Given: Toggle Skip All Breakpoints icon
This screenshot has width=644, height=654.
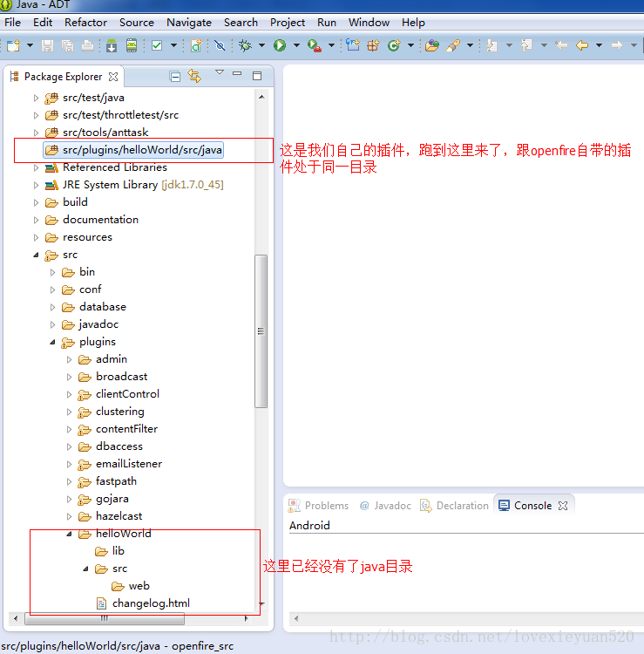Looking at the screenshot, I should (x=220, y=45).
